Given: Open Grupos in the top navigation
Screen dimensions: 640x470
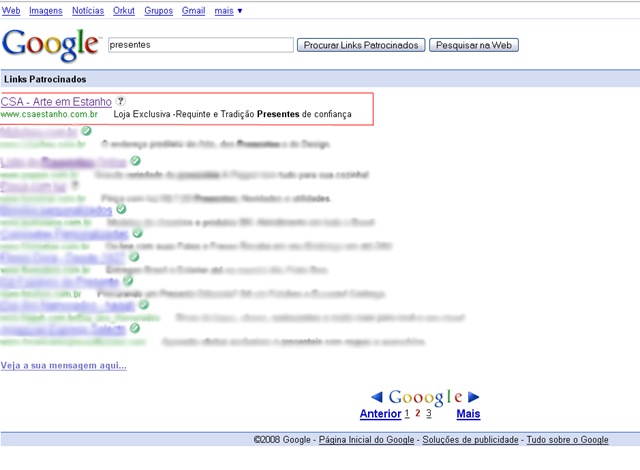Looking at the screenshot, I should click(x=159, y=11).
